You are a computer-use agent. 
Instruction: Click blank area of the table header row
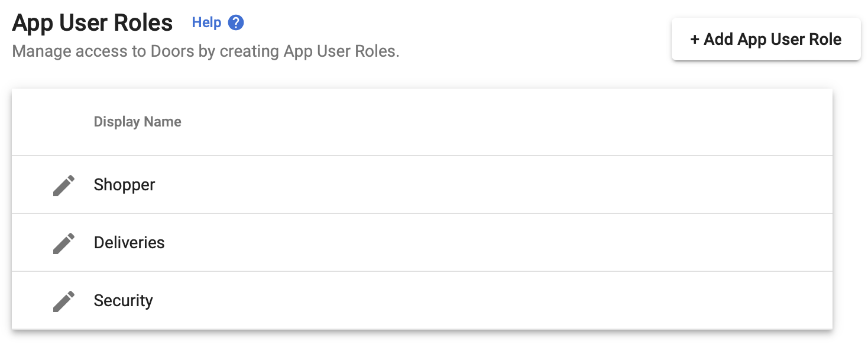tap(473, 122)
